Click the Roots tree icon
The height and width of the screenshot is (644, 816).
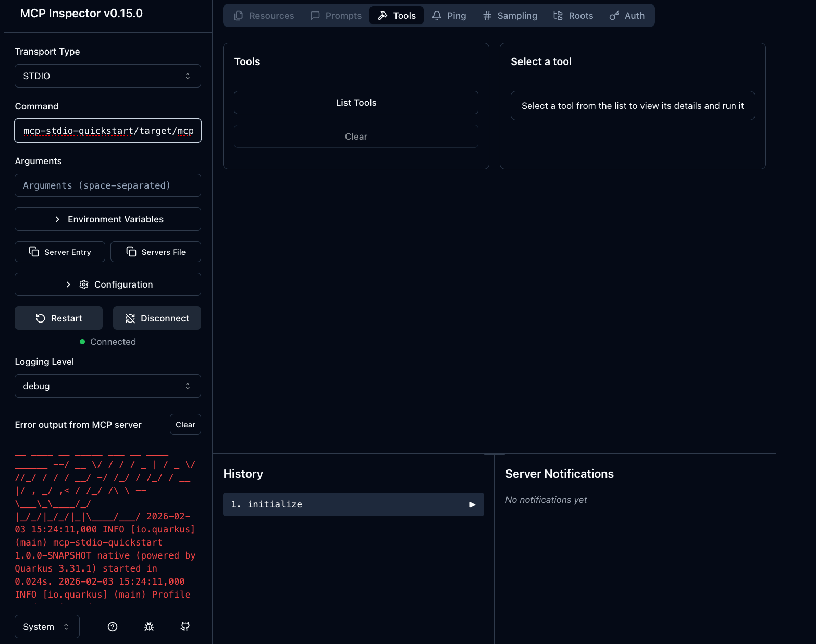pyautogui.click(x=557, y=15)
